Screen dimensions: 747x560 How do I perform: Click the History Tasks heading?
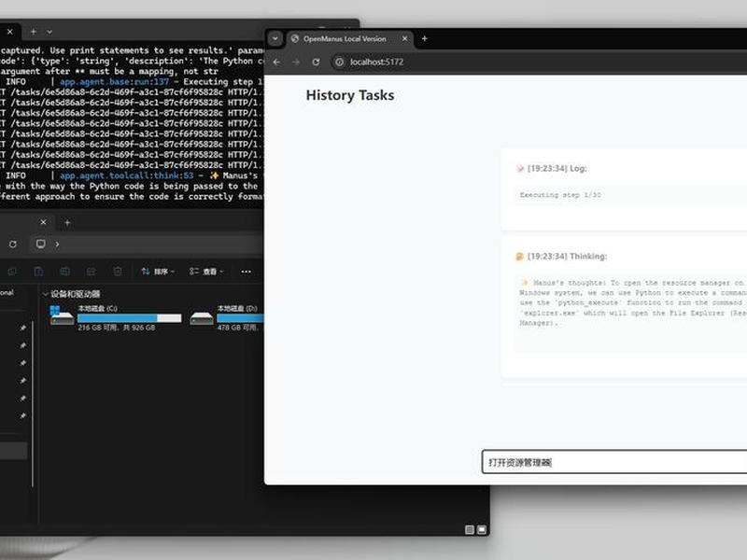coord(350,95)
